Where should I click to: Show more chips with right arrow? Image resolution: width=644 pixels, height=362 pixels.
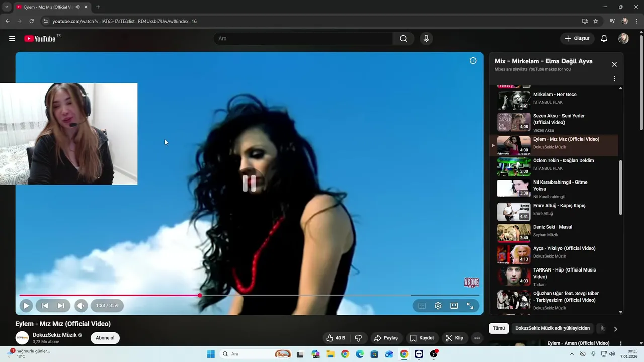click(x=615, y=329)
